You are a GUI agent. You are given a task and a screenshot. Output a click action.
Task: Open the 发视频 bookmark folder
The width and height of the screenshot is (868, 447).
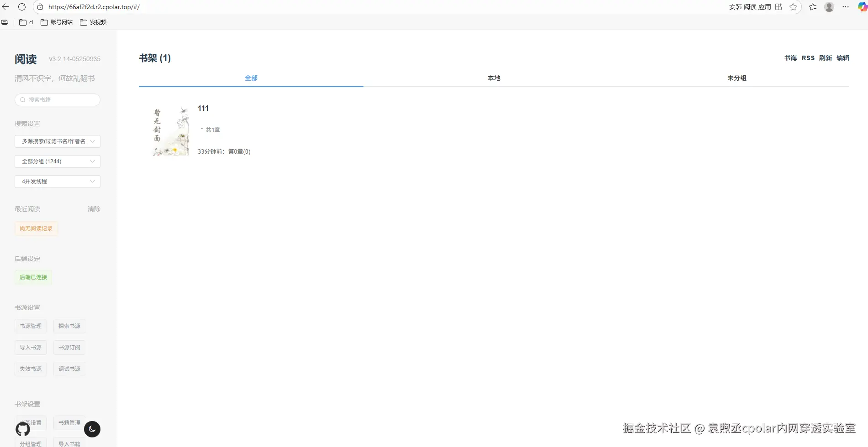click(93, 22)
